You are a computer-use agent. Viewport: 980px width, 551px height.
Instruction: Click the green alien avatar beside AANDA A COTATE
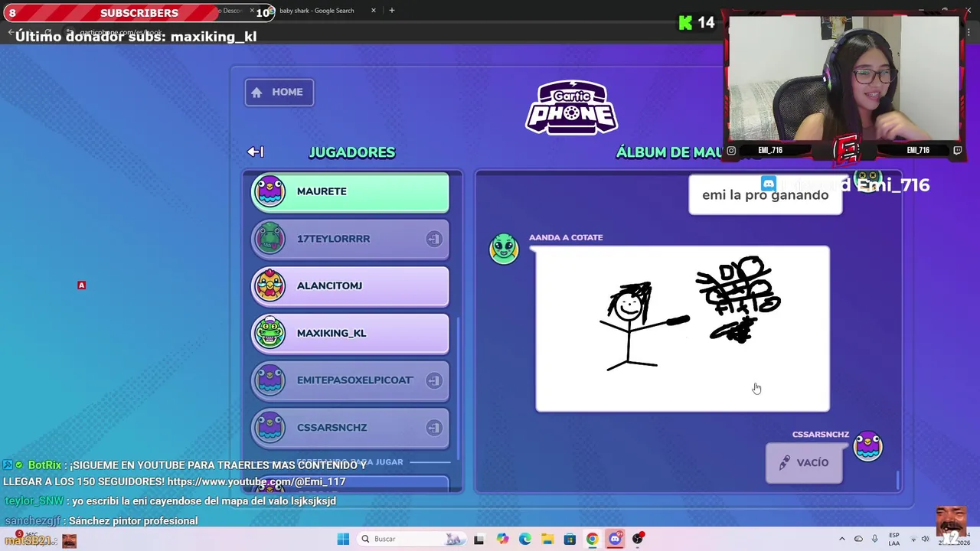(504, 249)
